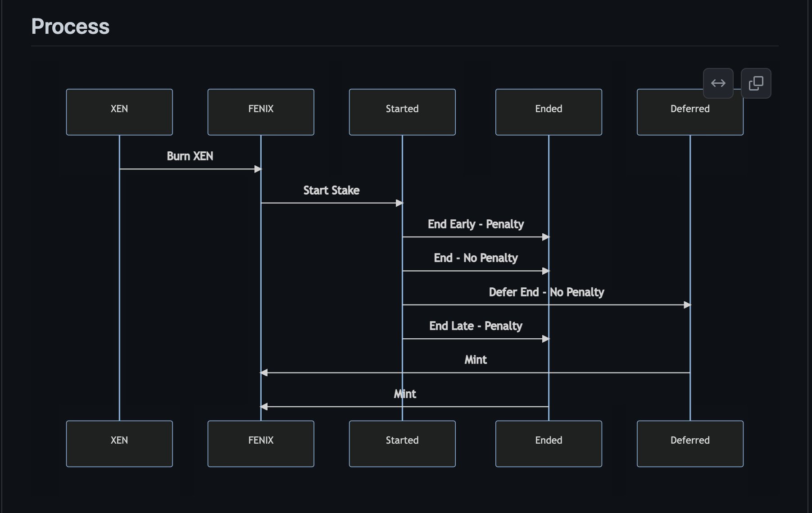Select the XEN actor box at top
The width and height of the screenshot is (812, 513).
(119, 111)
